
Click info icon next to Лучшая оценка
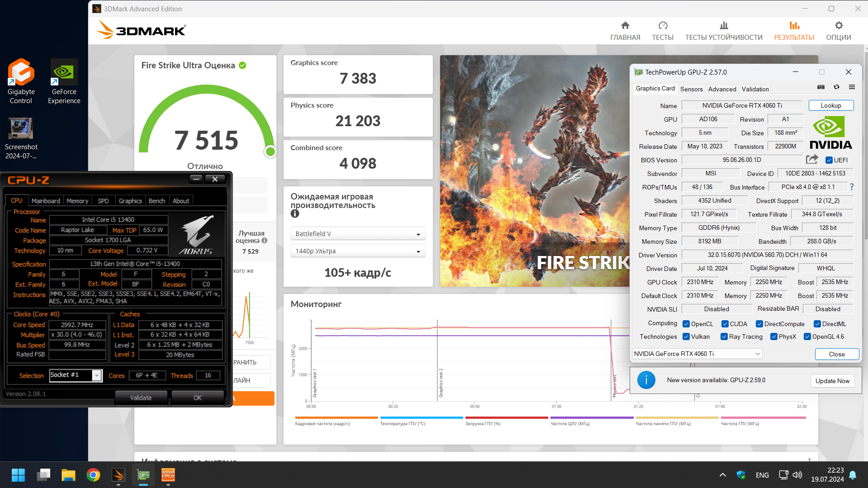(x=265, y=241)
